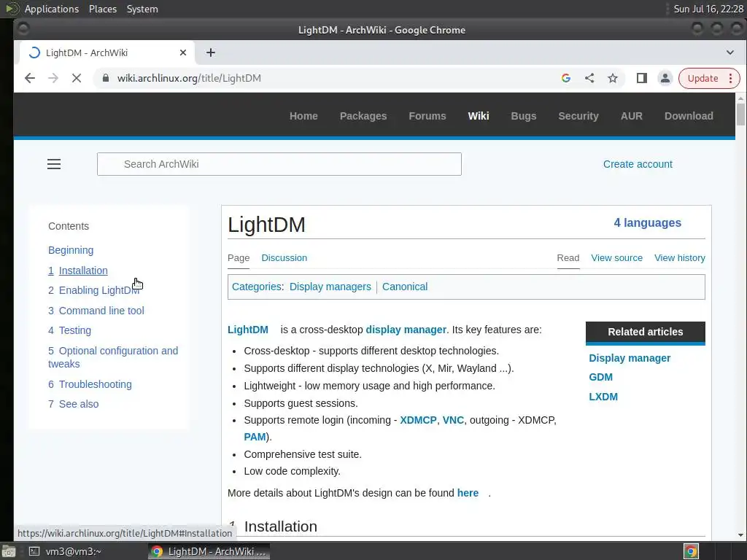747x560 pixels.
Task: Open Packages in Arch navigation
Action: click(363, 116)
